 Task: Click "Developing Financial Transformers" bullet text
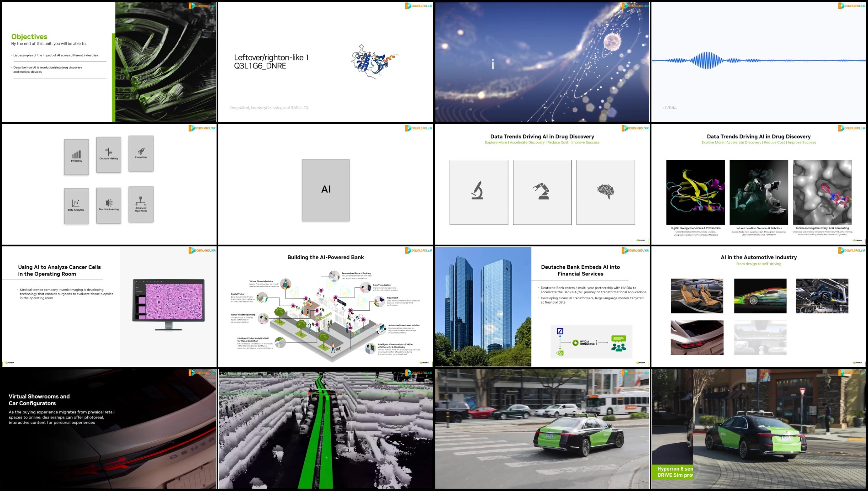click(x=592, y=300)
